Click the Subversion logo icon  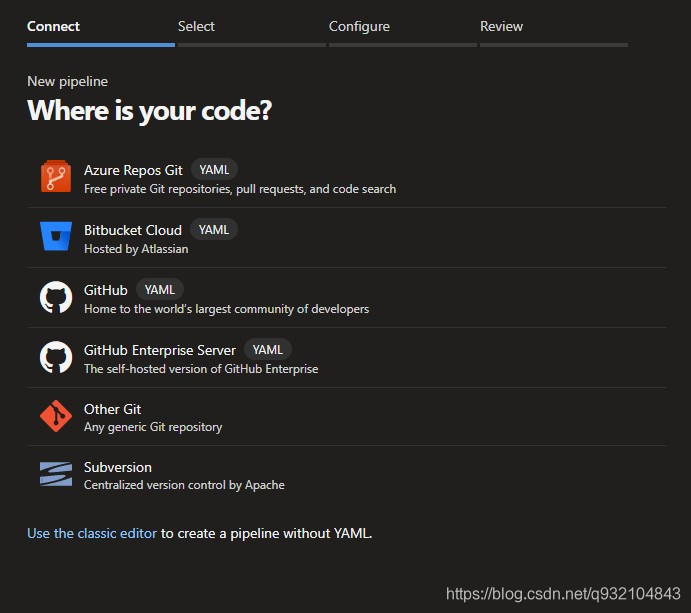[56, 474]
